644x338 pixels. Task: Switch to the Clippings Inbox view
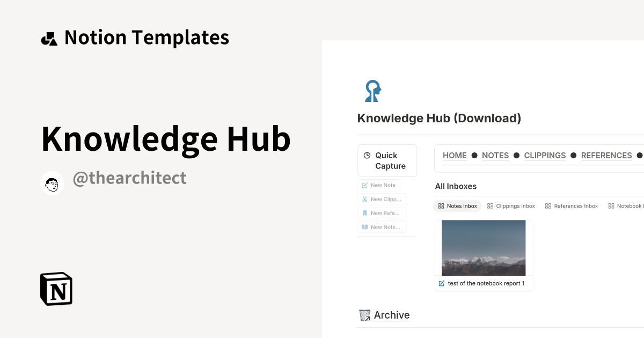click(511, 205)
